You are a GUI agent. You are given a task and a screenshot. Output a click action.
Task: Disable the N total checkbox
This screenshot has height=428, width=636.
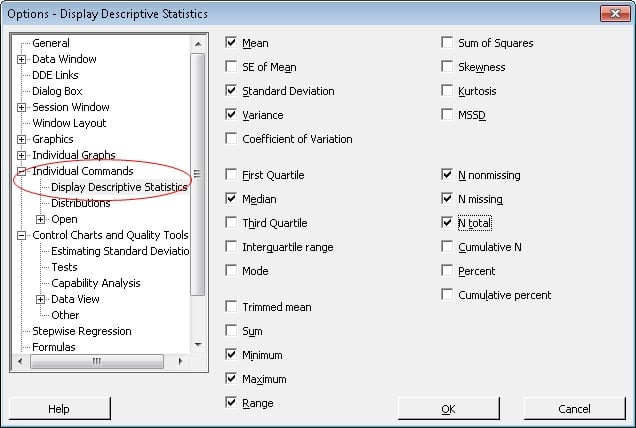[x=448, y=223]
